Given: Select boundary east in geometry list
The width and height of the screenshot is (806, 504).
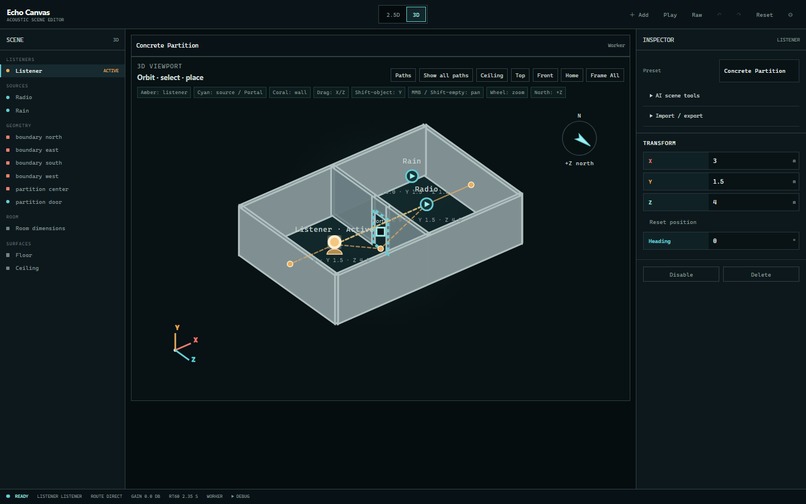Looking at the screenshot, I should pos(62,150).
